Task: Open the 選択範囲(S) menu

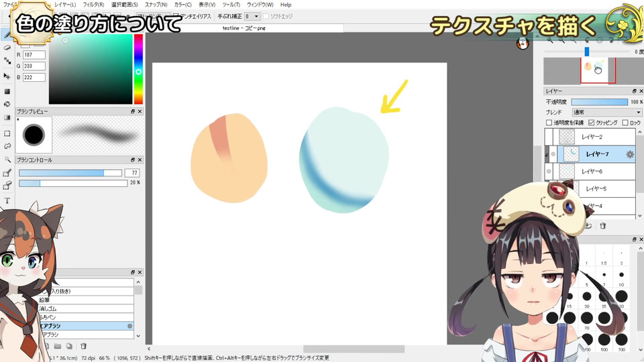Action: click(x=125, y=5)
